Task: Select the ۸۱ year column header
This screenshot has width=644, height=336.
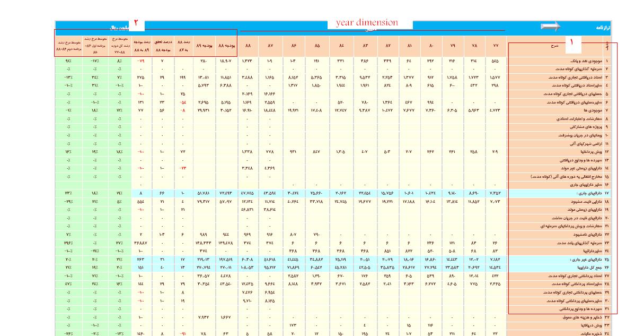Action: click(x=409, y=46)
